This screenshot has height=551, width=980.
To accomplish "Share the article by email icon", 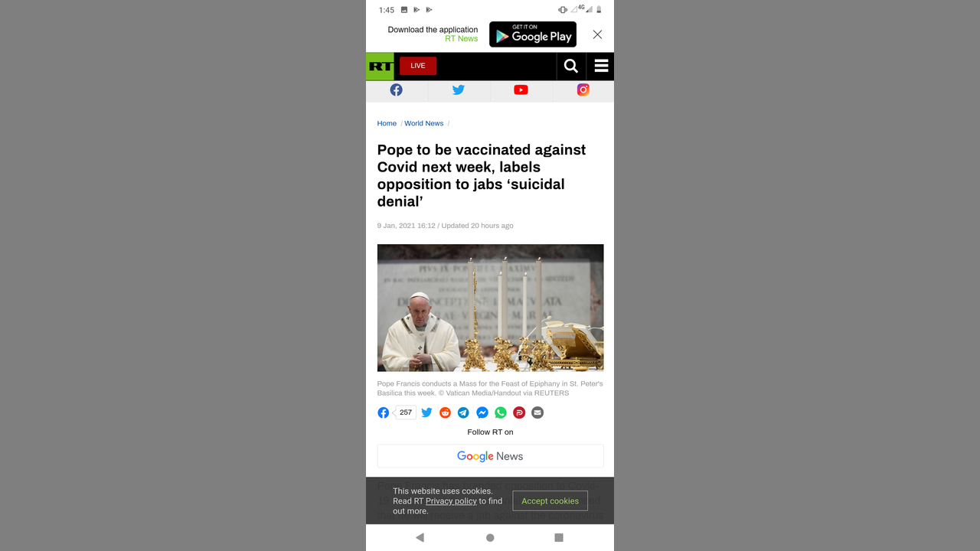I will 537,412.
